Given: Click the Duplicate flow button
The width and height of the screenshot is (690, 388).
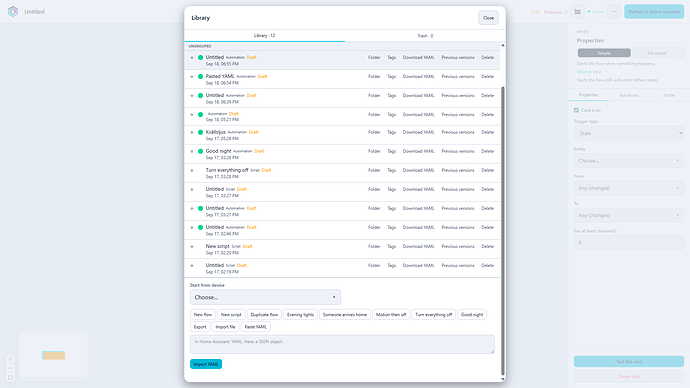Looking at the screenshot, I should tap(264, 315).
